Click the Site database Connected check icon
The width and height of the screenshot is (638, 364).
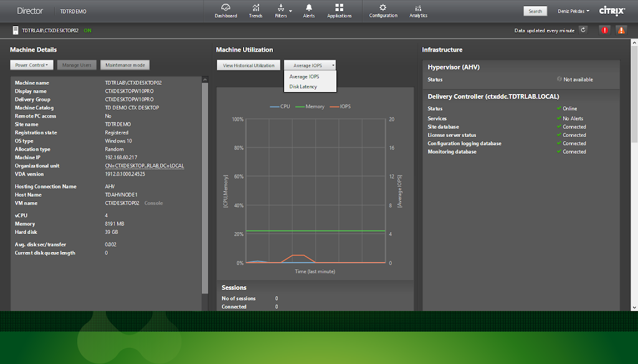pos(559,127)
